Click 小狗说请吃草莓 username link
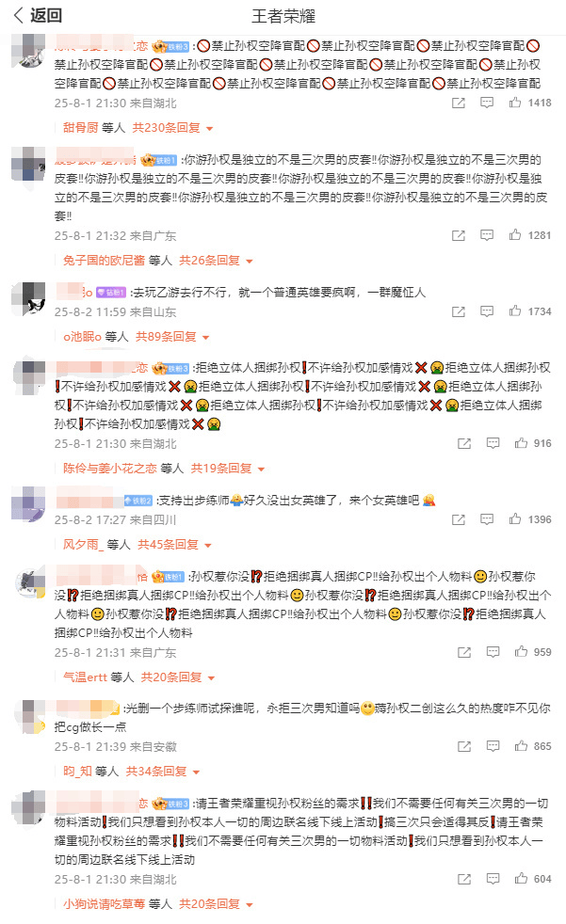The width and height of the screenshot is (566, 924). 104,904
